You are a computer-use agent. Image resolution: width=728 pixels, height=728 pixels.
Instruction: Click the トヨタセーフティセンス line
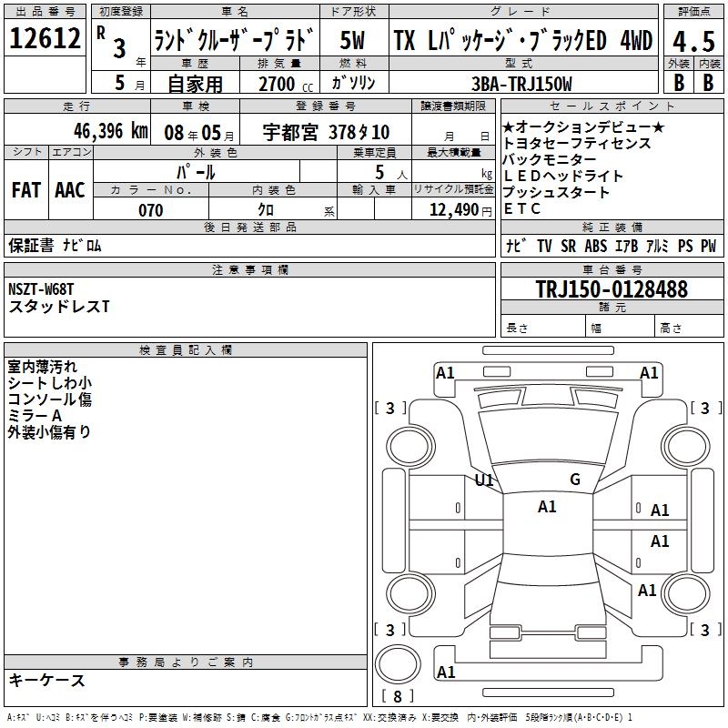pos(577,143)
